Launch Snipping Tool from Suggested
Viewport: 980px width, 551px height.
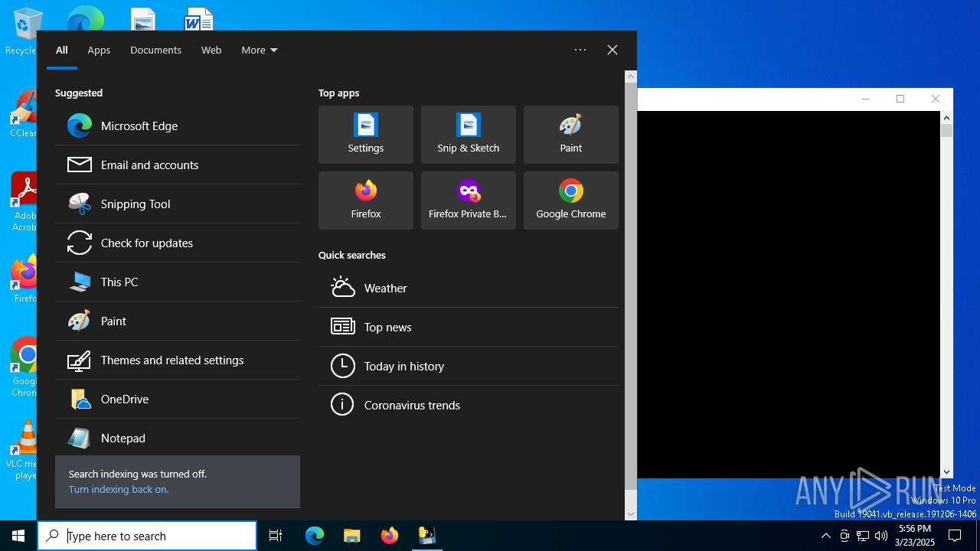click(178, 204)
